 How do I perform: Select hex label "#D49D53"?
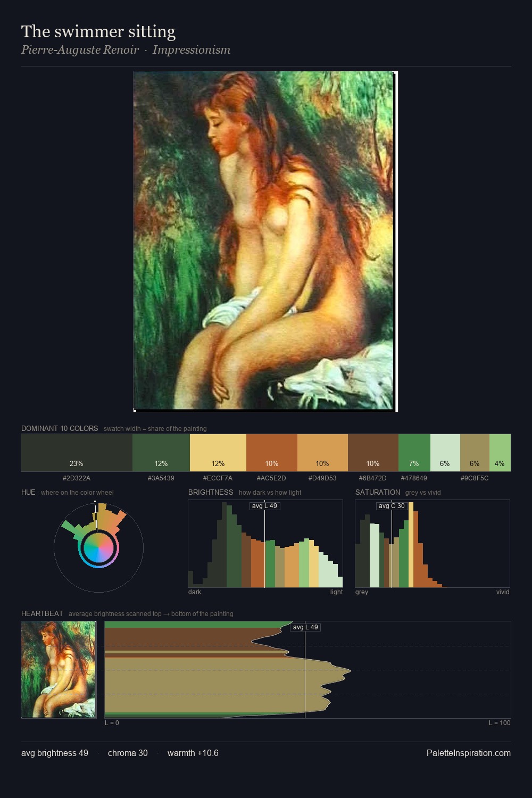[322, 478]
